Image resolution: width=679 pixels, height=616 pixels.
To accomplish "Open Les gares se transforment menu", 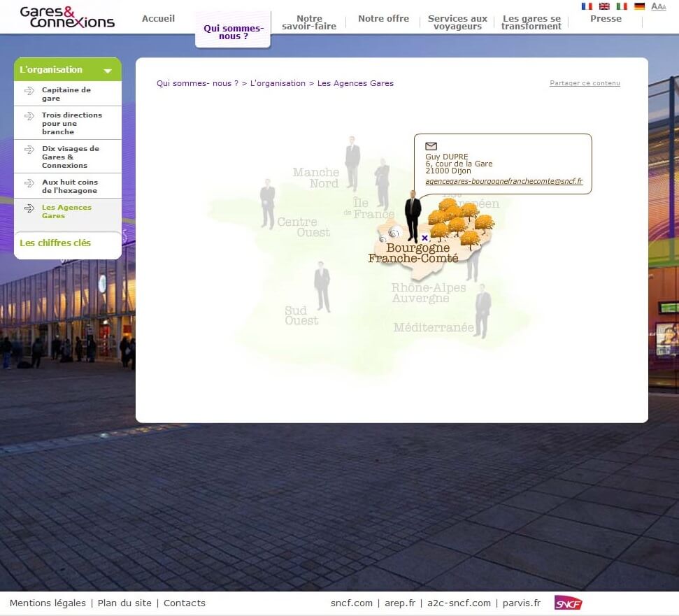I will (531, 22).
